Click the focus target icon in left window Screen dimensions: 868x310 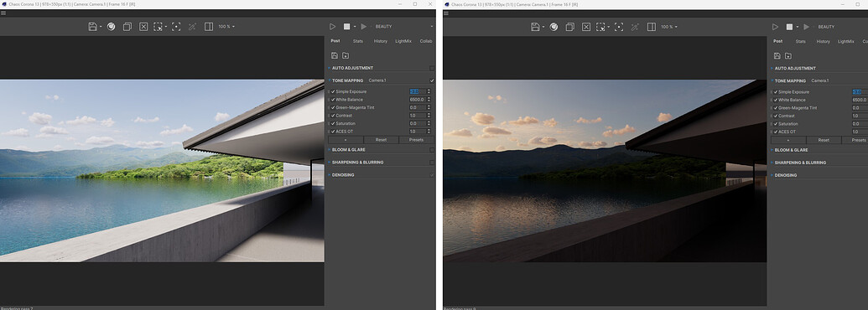tap(176, 27)
